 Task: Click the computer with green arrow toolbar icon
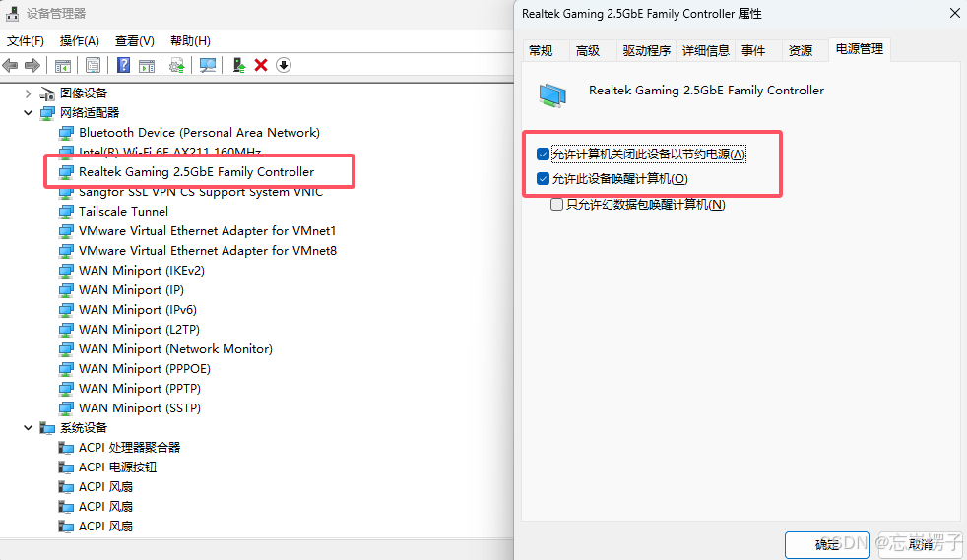[239, 65]
